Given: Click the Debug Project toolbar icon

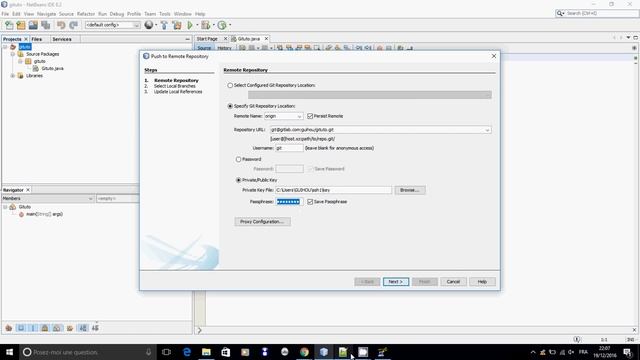Looking at the screenshot, I should click(x=206, y=25).
